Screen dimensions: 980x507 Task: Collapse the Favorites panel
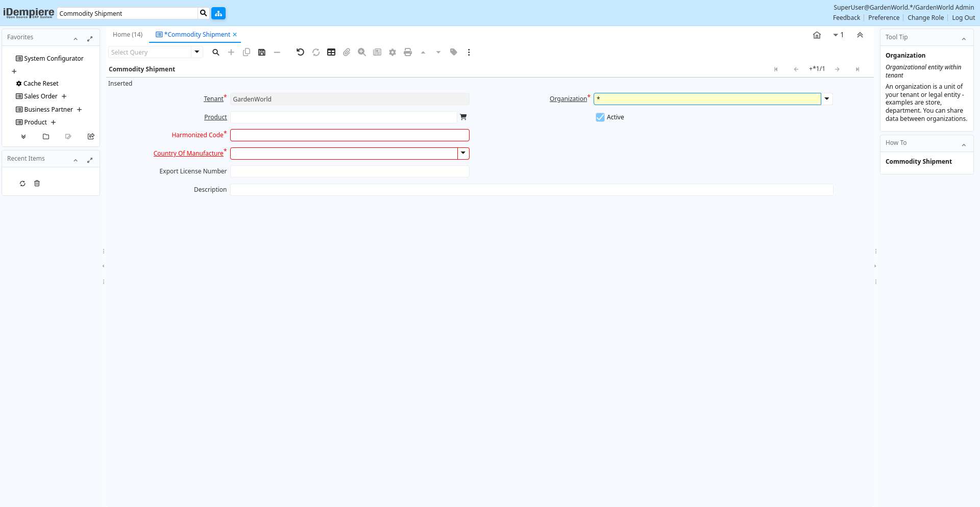76,39
